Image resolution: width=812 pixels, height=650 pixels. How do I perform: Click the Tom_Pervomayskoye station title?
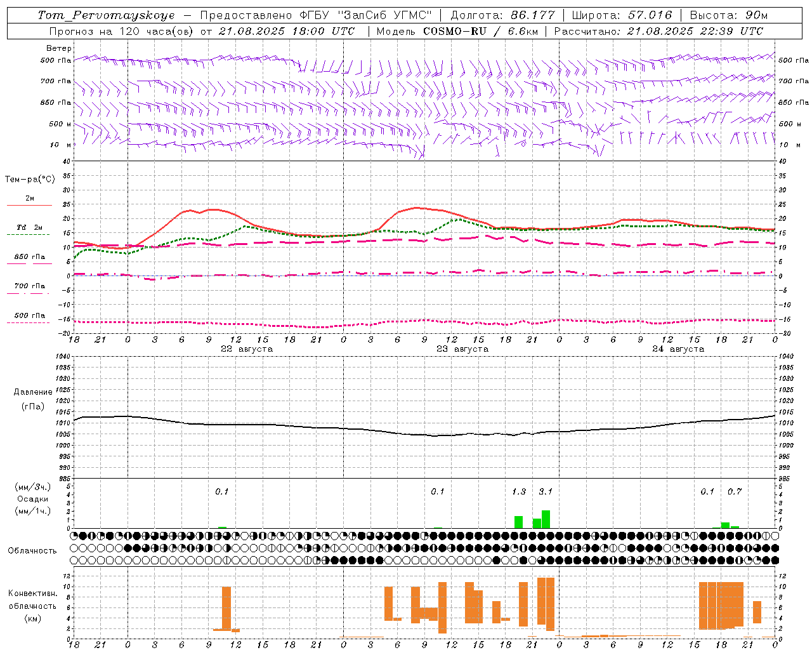tap(106, 15)
